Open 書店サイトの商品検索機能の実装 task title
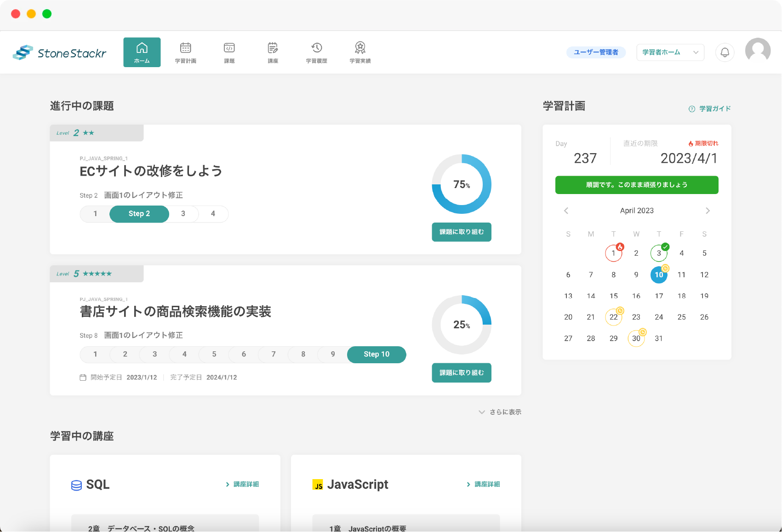The image size is (782, 532). pos(175,312)
